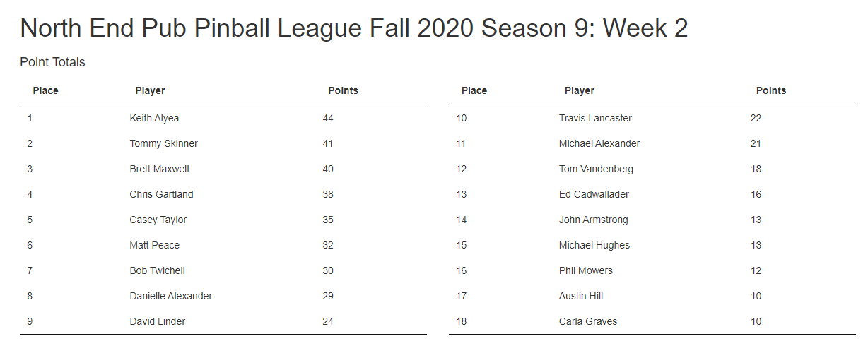Open player Tommy Skinner
Viewport: 868px width, 346px height.
[163, 143]
